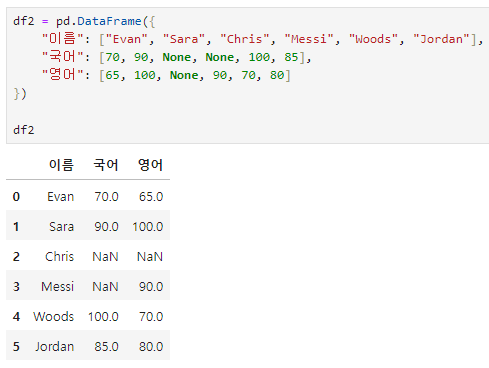
Task: Click the "국어" key in the code
Action: 63,57
